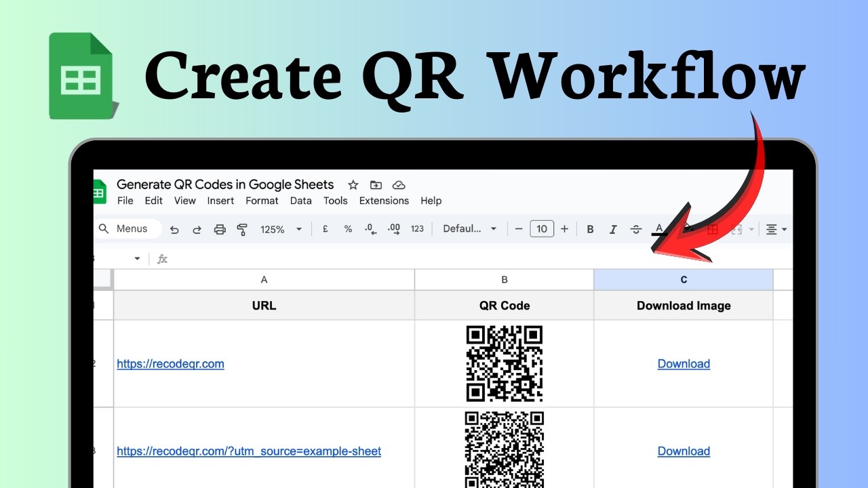Open the View menu
The width and height of the screenshot is (868, 488).
[185, 201]
